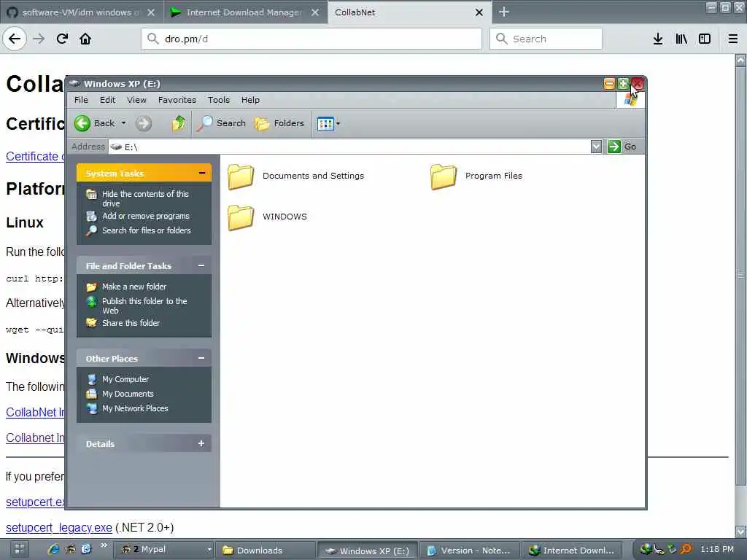Select the WINDOWS folder

[267, 217]
